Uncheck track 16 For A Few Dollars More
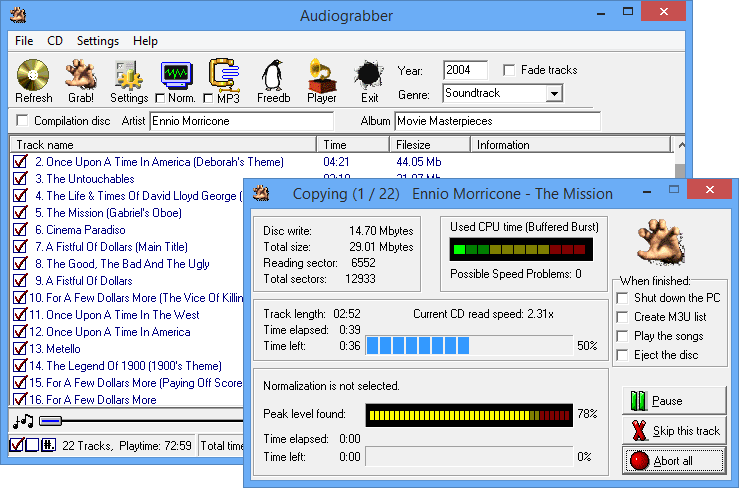The image size is (739, 488). (20, 399)
